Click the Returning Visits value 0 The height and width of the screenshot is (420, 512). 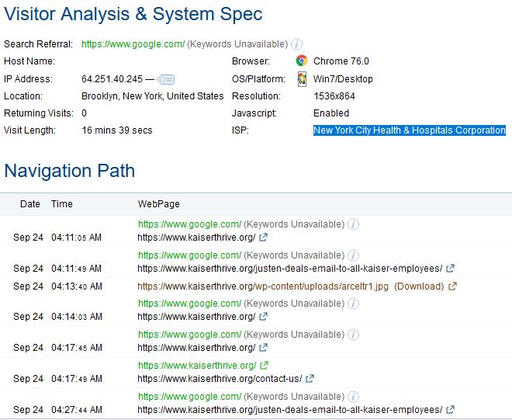pyautogui.click(x=84, y=113)
